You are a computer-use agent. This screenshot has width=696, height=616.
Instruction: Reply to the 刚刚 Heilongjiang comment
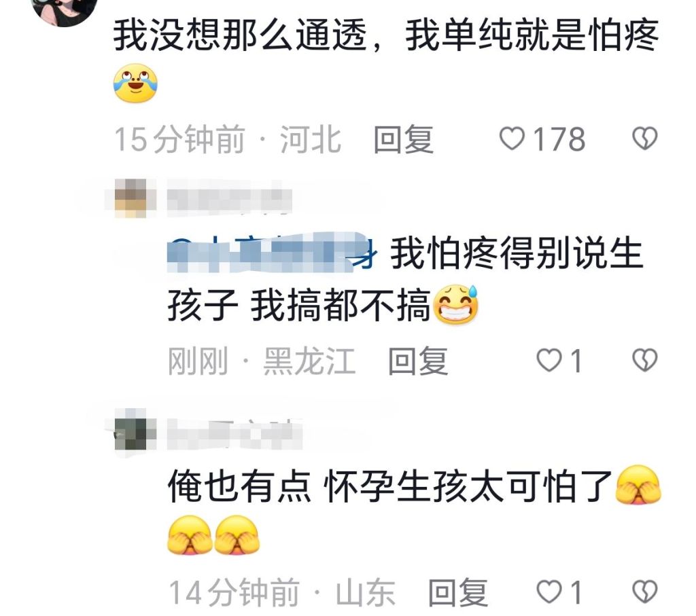click(x=418, y=361)
